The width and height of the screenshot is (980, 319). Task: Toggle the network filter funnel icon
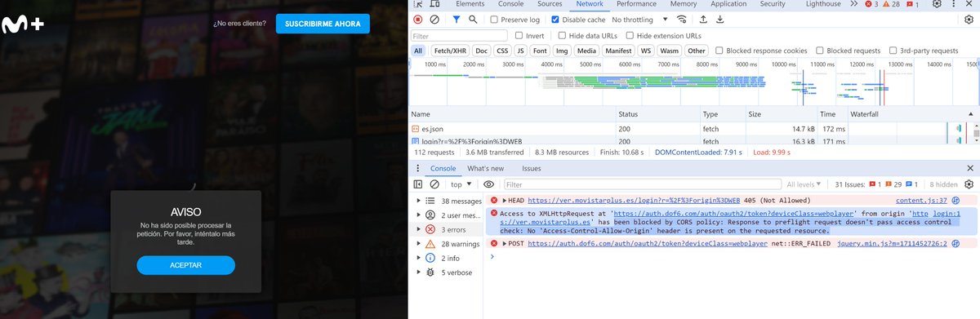click(x=457, y=19)
